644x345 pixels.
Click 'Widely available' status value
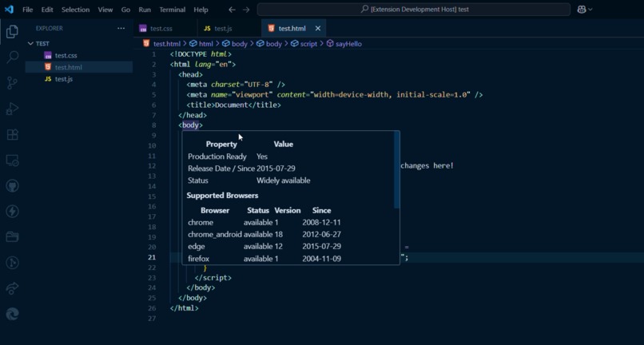tap(284, 180)
